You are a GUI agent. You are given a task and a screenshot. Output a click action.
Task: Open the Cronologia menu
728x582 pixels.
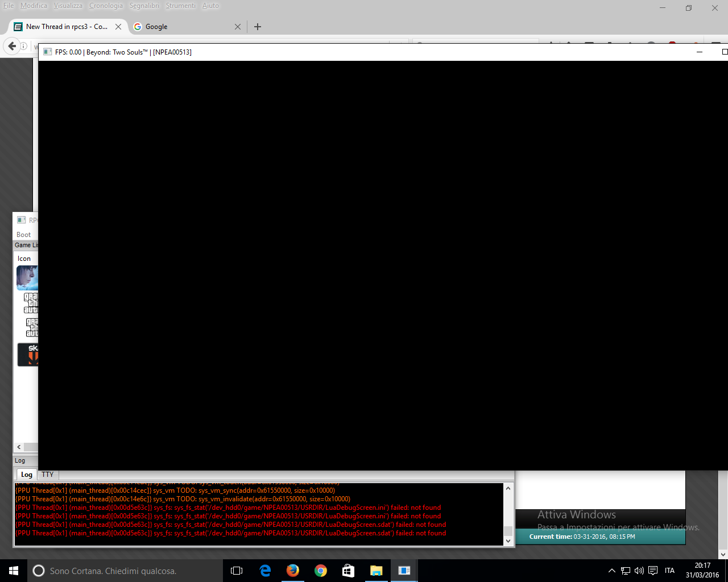click(106, 6)
